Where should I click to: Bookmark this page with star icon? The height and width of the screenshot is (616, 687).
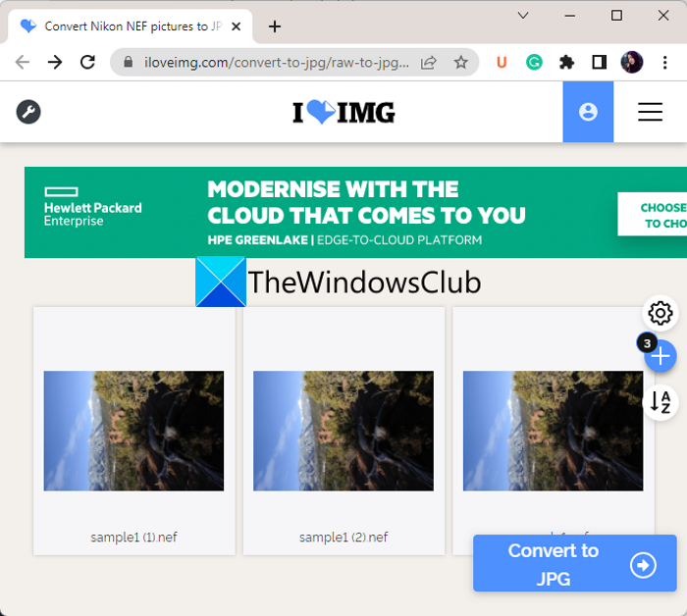[x=460, y=62]
